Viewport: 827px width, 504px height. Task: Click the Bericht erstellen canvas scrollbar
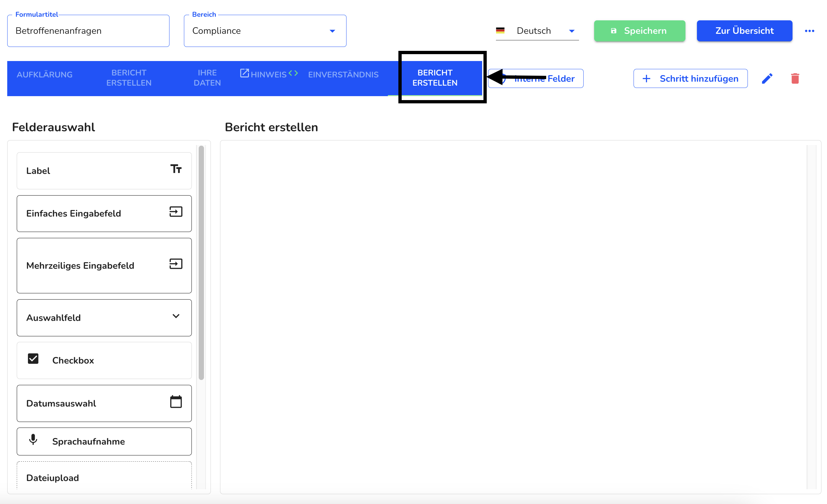(x=811, y=317)
